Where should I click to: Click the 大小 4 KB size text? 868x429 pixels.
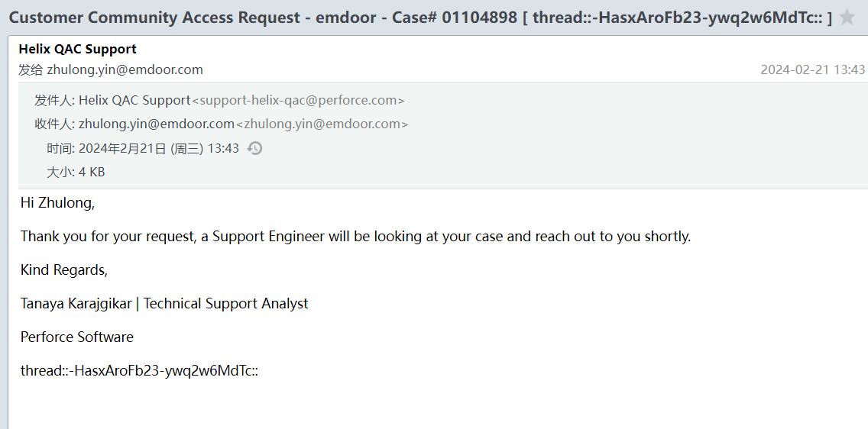92,172
